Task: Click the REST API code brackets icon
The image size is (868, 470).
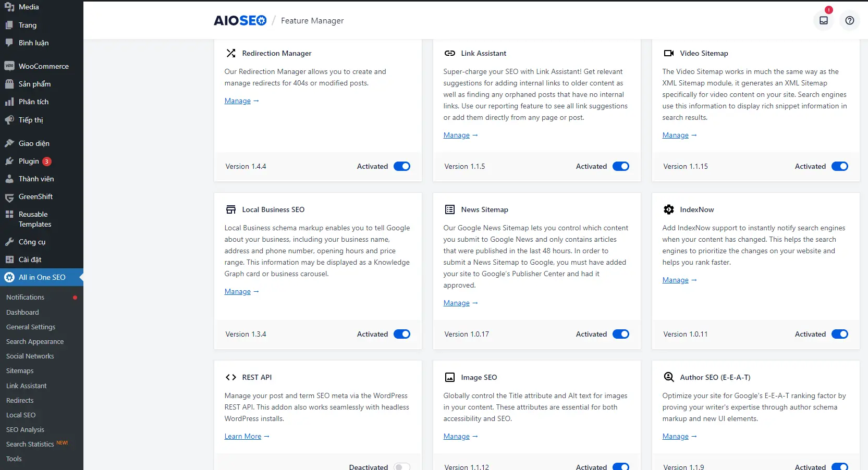Action: 231,377
